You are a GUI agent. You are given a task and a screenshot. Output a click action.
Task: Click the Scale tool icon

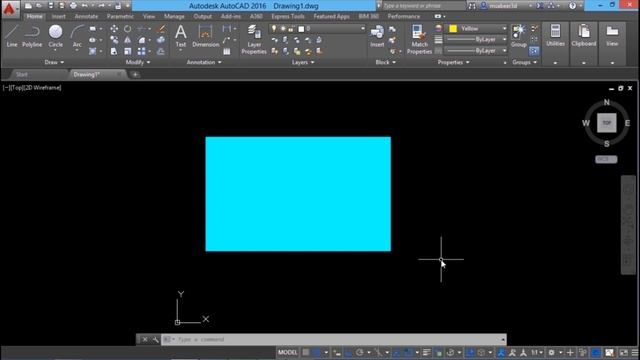coord(128,51)
